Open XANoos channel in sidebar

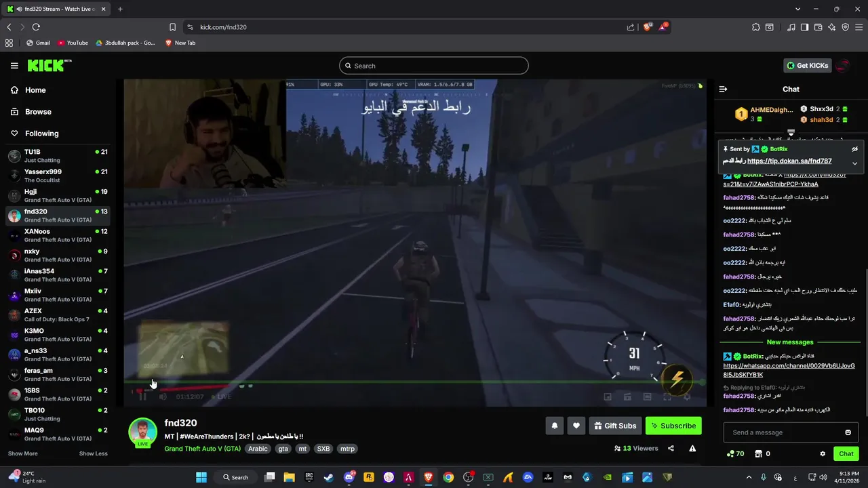coord(58,235)
